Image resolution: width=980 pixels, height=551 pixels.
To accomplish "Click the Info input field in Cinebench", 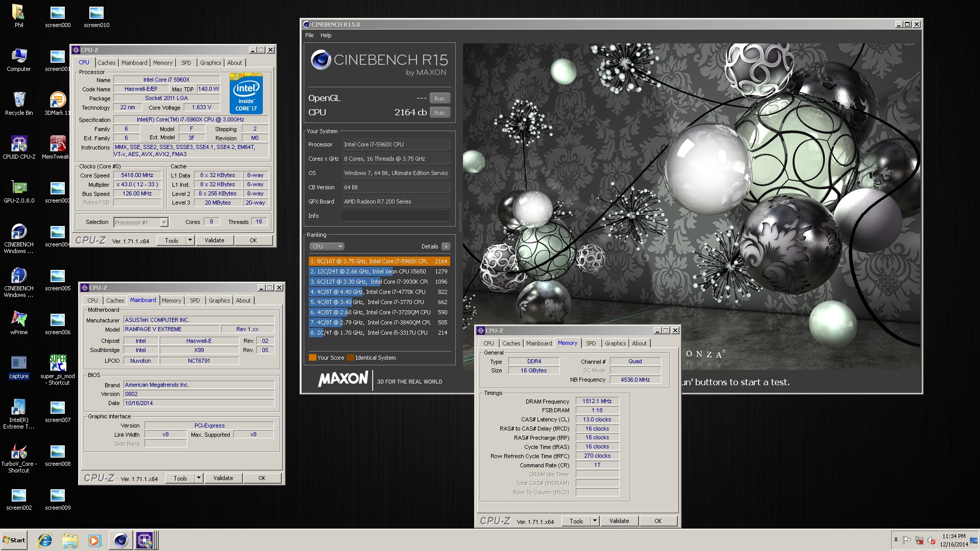I will tap(396, 216).
